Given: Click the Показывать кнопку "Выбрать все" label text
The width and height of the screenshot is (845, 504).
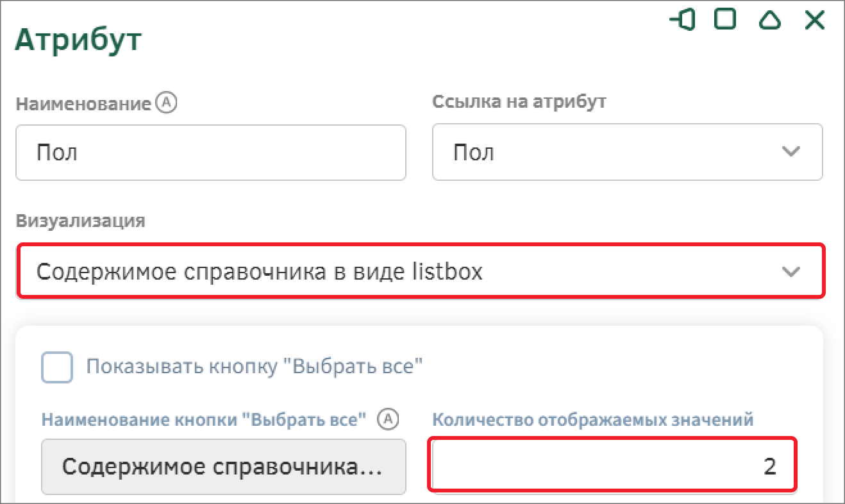Looking at the screenshot, I should click(255, 367).
